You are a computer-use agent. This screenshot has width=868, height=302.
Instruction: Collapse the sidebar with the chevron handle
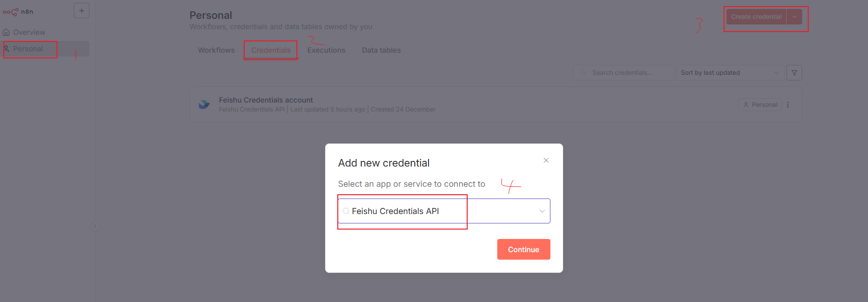[x=95, y=226]
